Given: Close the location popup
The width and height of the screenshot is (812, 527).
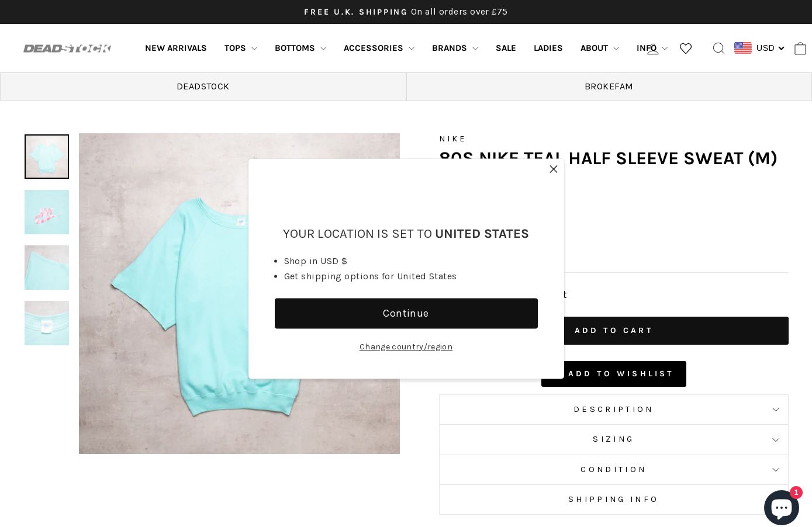Looking at the screenshot, I should coord(554,169).
